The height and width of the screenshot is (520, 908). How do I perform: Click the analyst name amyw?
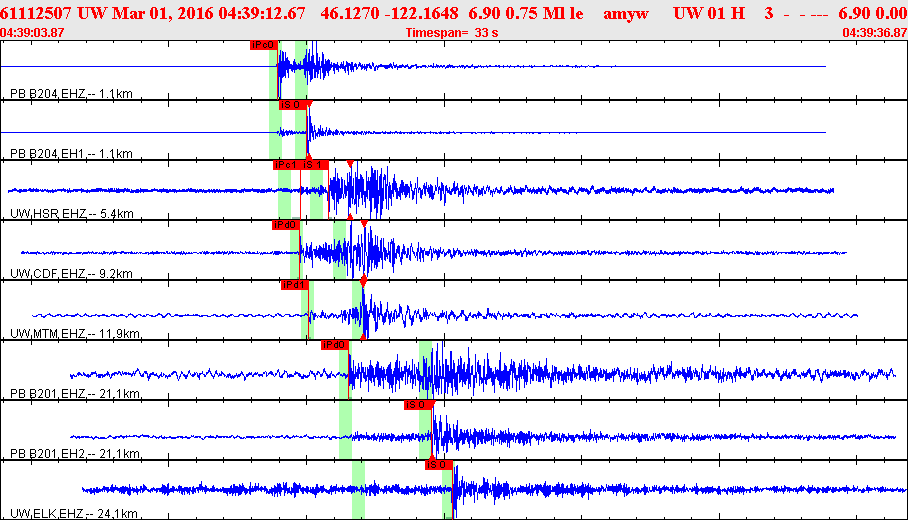point(626,13)
